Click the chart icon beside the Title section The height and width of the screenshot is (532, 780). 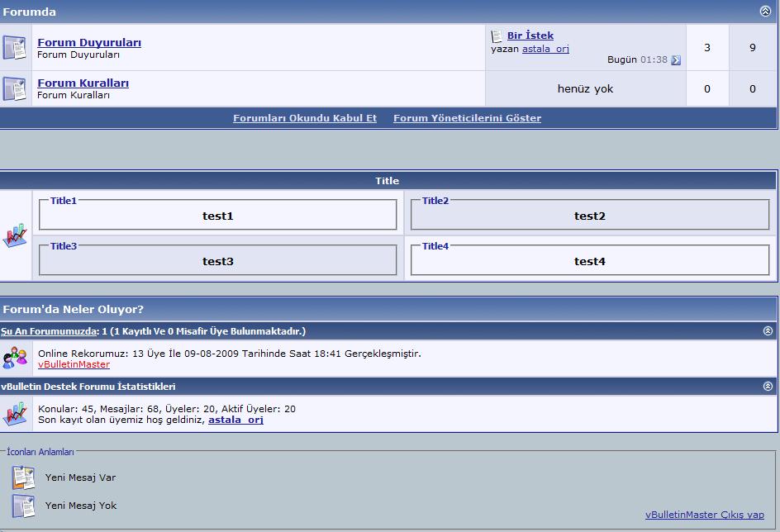pyautogui.click(x=15, y=236)
